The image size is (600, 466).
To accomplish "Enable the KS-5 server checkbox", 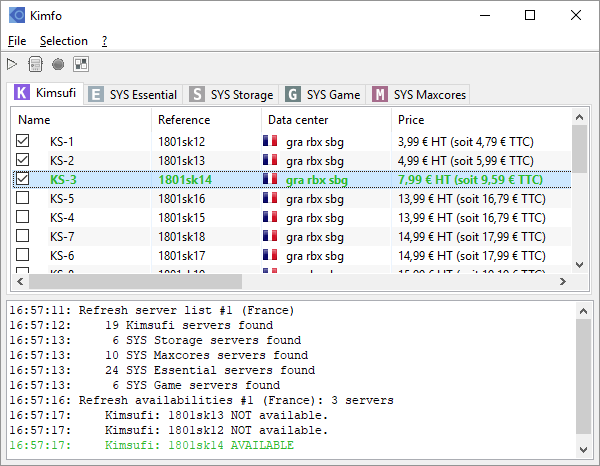I will coord(23,199).
